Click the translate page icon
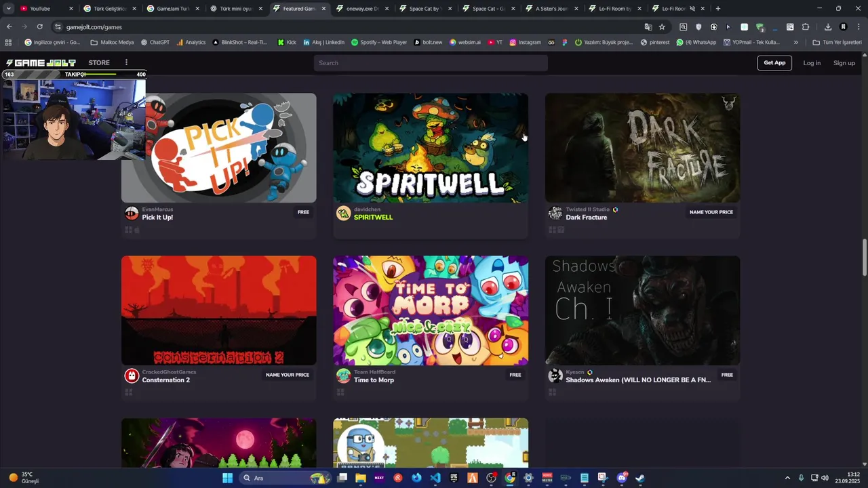868x488 pixels. pos(648,26)
